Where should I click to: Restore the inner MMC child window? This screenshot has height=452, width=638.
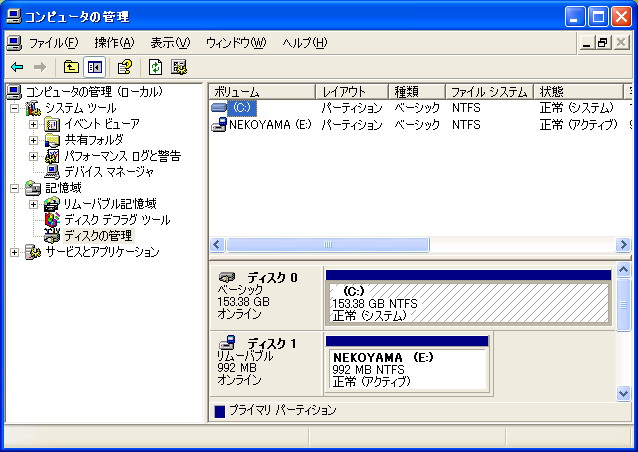click(x=603, y=43)
